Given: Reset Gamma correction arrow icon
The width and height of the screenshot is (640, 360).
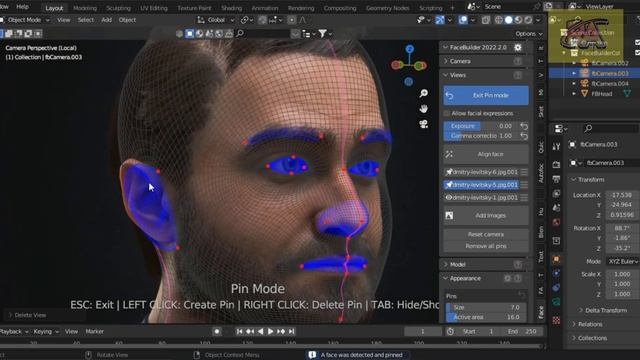Looking at the screenshot, I should click(524, 136).
